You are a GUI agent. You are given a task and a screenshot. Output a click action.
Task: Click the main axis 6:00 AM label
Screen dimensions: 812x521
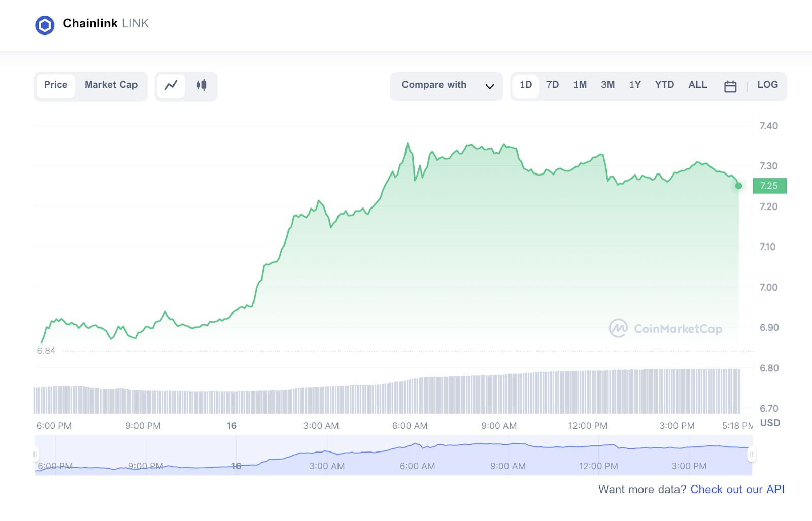tap(410, 426)
